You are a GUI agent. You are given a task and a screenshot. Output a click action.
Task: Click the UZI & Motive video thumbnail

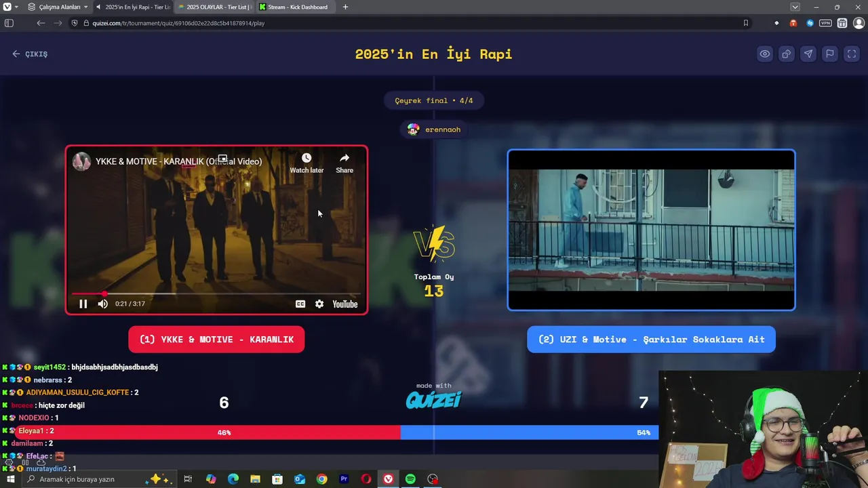click(651, 230)
